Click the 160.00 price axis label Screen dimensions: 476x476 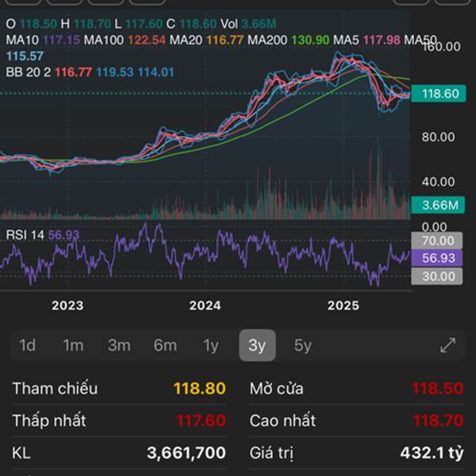click(442, 47)
